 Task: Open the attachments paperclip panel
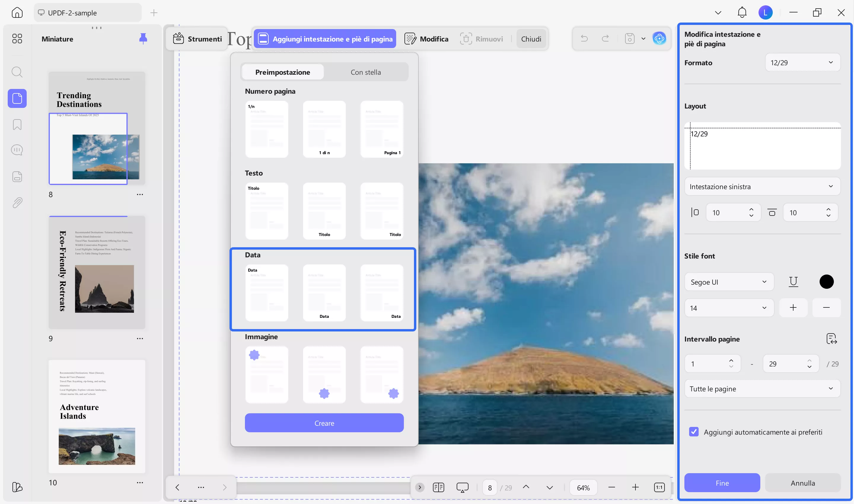[17, 203]
